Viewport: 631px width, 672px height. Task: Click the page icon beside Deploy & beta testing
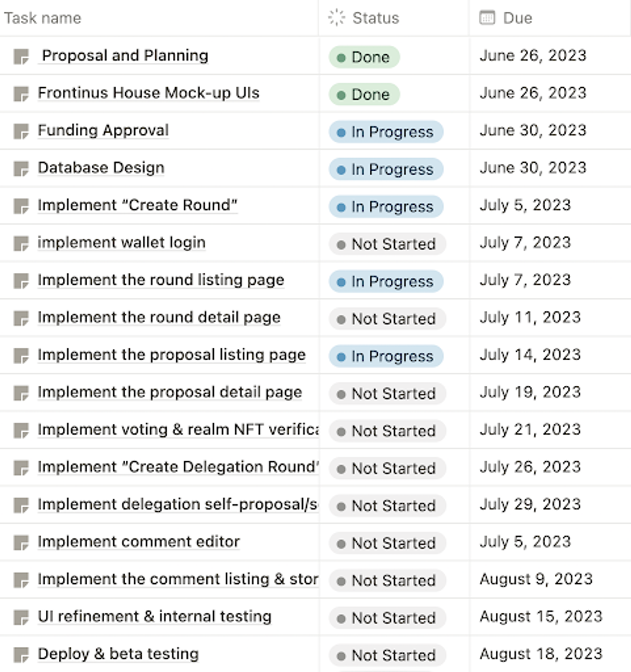[x=21, y=655]
